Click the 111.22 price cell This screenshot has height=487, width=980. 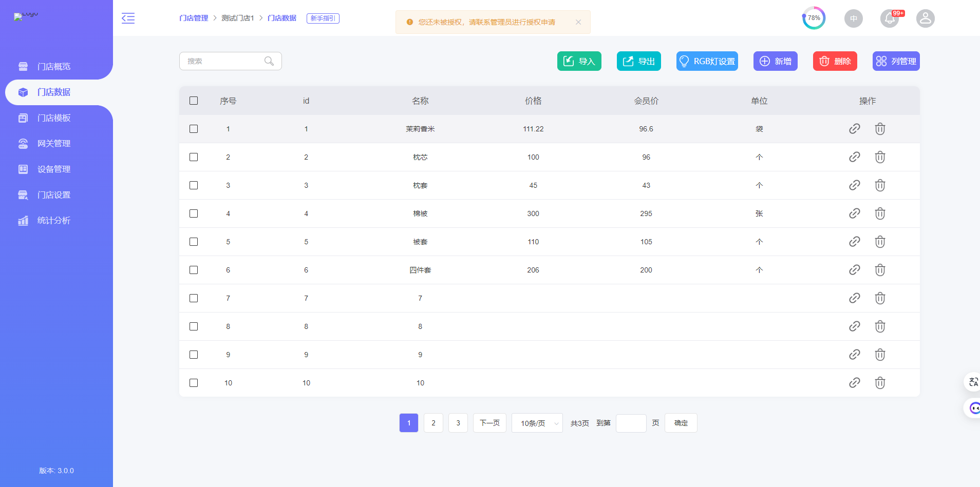click(x=533, y=129)
